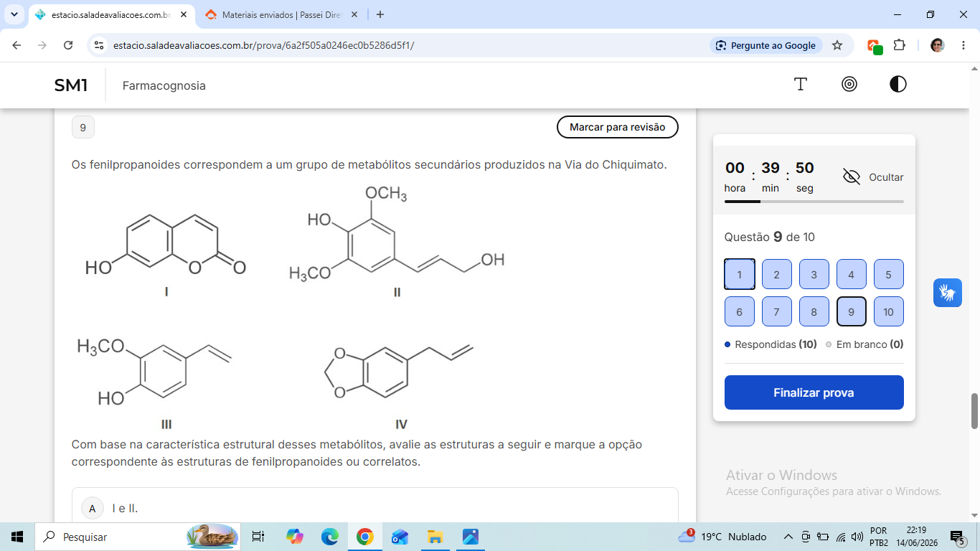View site information icon in address bar
Screen dimensions: 980x551
point(100,45)
